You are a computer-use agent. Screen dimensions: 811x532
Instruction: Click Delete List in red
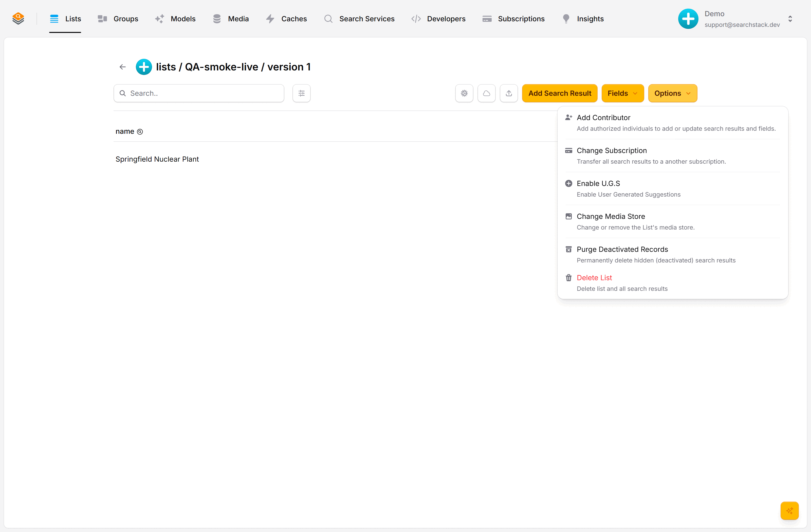point(594,278)
